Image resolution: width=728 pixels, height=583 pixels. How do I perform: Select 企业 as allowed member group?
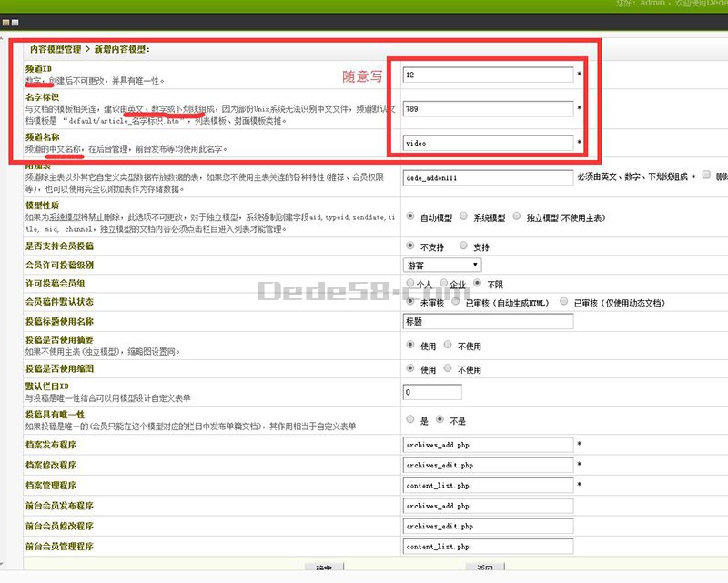point(444,284)
